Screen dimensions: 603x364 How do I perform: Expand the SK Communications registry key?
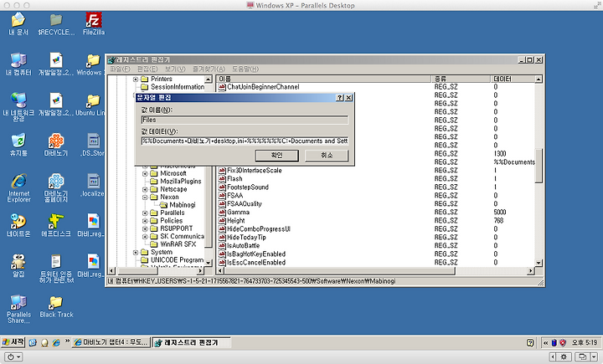(145, 237)
